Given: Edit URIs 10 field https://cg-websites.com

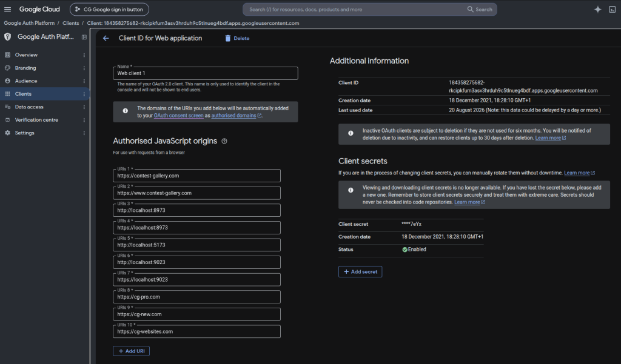Looking at the screenshot, I should tap(196, 331).
